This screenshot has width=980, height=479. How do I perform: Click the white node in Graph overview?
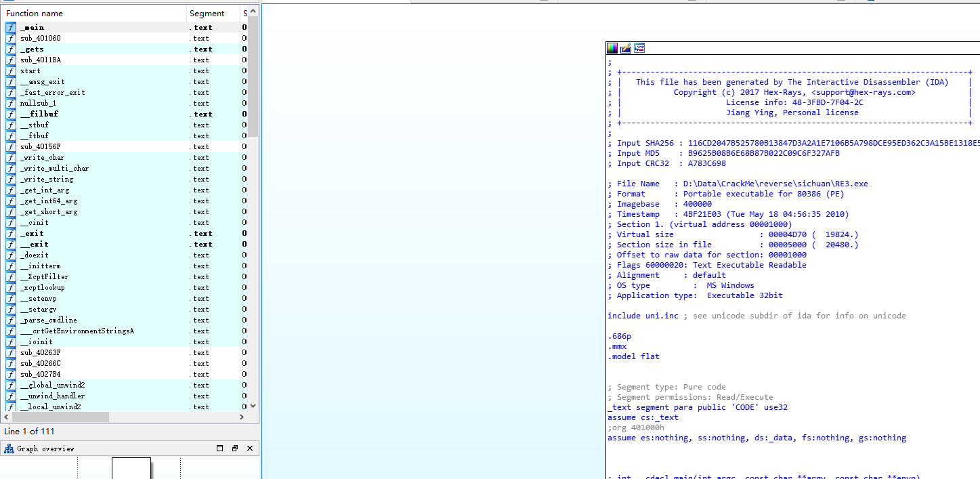pos(131,468)
